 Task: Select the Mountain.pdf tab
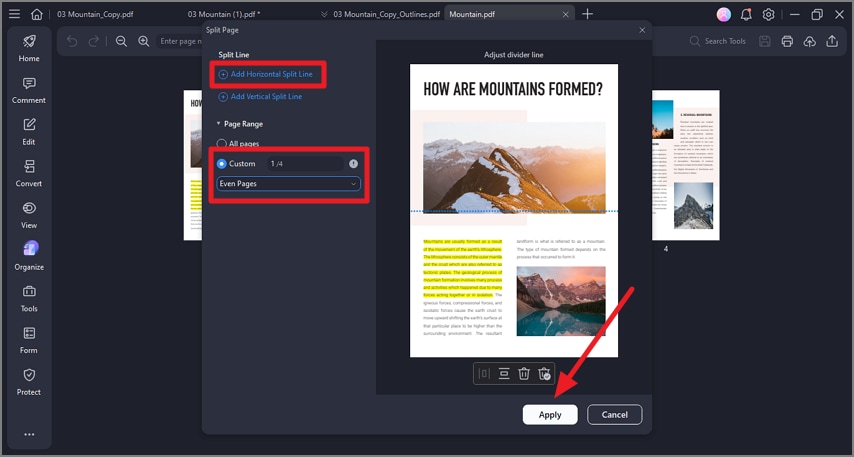pyautogui.click(x=472, y=14)
